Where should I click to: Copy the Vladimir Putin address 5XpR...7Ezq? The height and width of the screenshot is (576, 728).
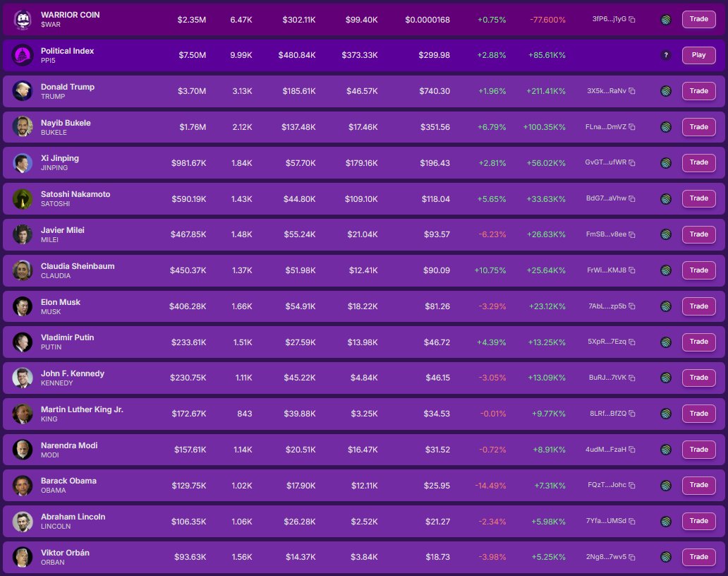tap(632, 342)
